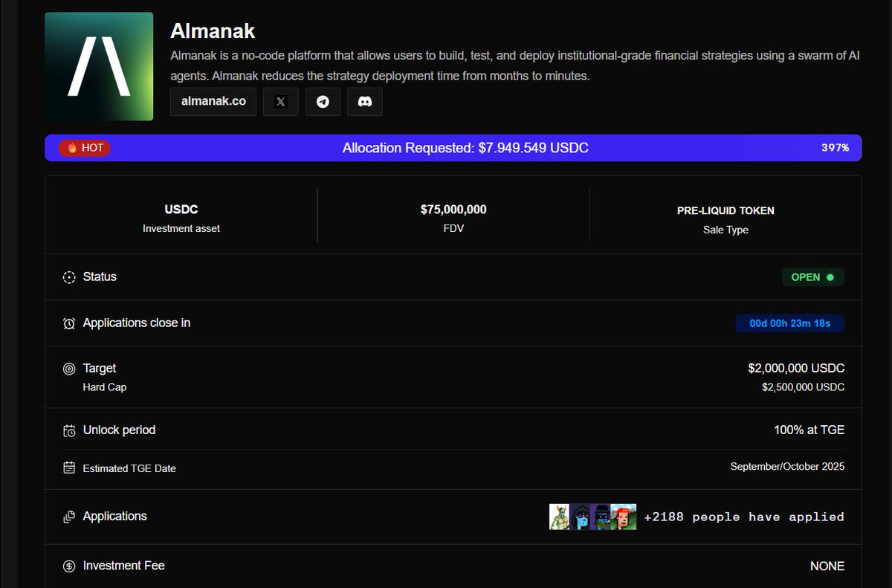
Task: Click the $2,000,000 USDC target value
Action: (x=796, y=369)
